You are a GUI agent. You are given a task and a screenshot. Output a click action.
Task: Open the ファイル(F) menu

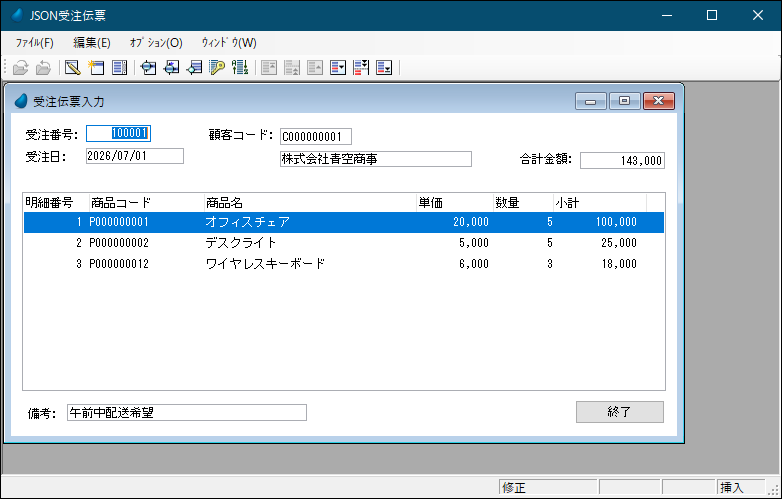tap(34, 43)
